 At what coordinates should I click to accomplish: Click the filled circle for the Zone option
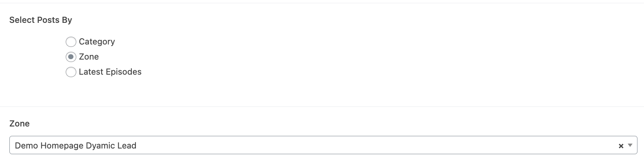point(71,57)
